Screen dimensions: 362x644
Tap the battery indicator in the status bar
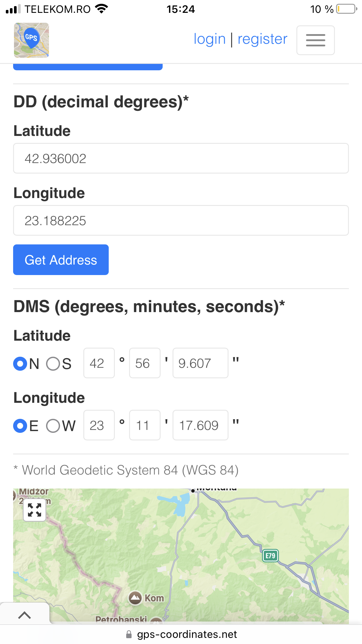347,9
